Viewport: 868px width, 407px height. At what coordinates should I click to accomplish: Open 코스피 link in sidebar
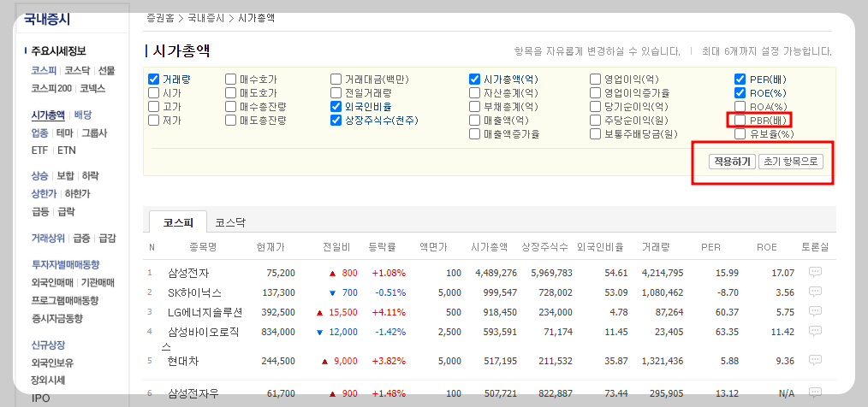(x=44, y=71)
